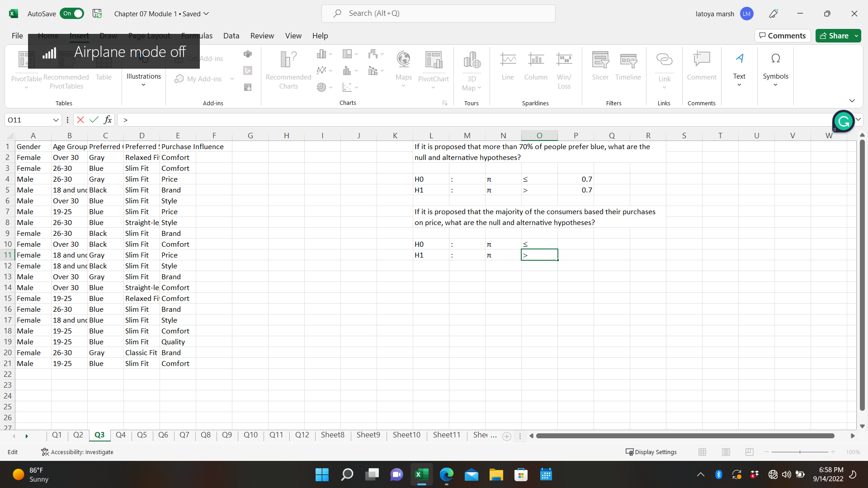This screenshot has height=488, width=868.
Task: Switch to Page Break Preview view
Action: point(749,452)
